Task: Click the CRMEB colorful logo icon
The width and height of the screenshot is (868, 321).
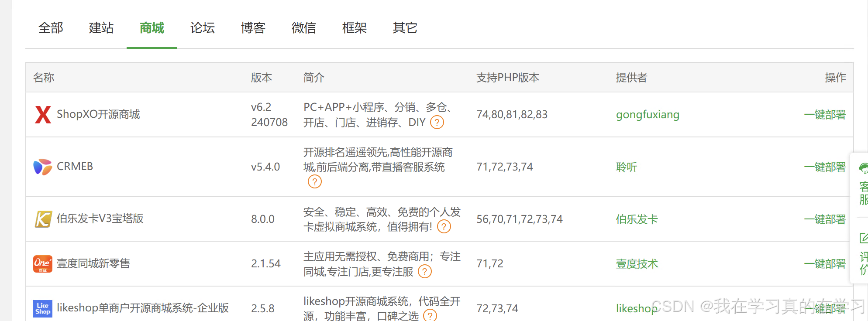Action: (43, 167)
